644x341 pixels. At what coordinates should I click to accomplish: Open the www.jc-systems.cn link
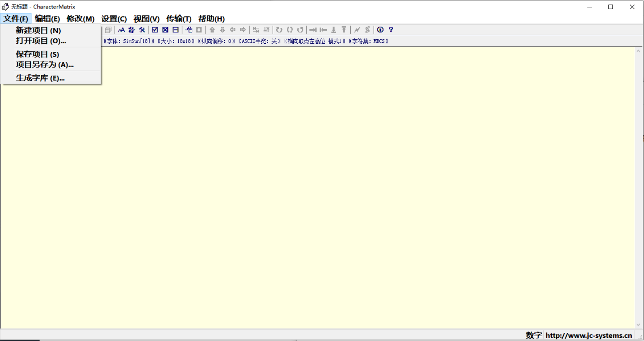pyautogui.click(x=589, y=335)
